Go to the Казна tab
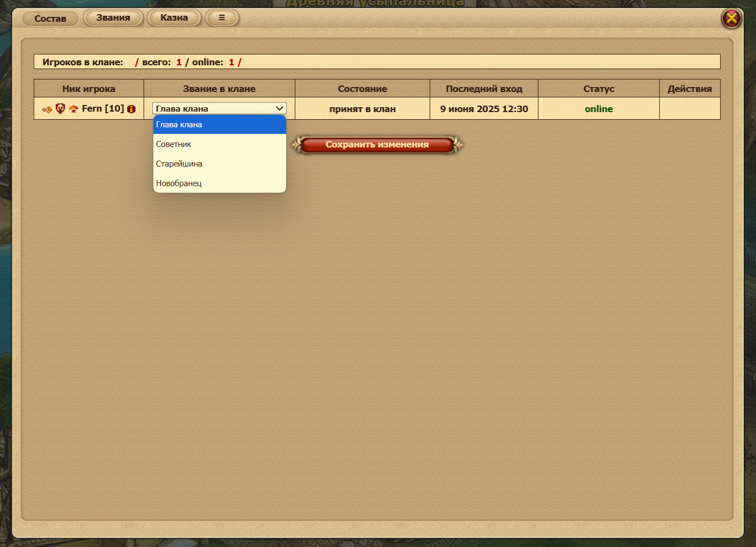The width and height of the screenshot is (756, 547). click(x=174, y=18)
